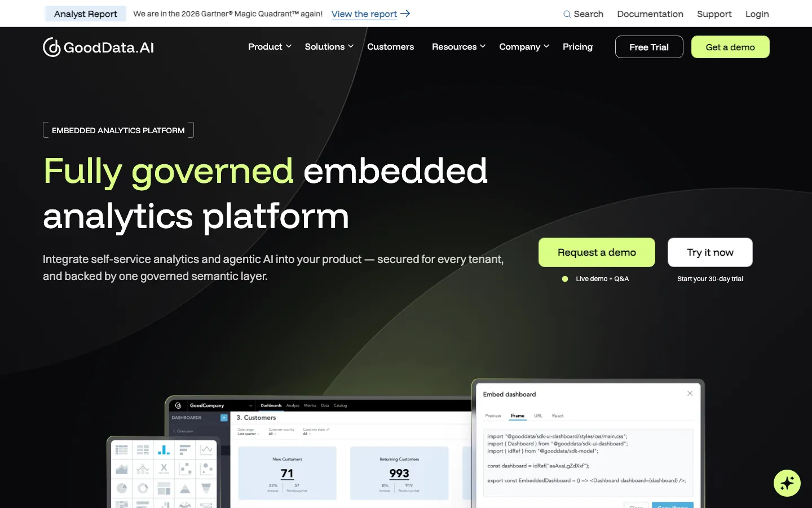Select the horizontal bar chart icon
The height and width of the screenshot is (508, 812).
coord(185,450)
